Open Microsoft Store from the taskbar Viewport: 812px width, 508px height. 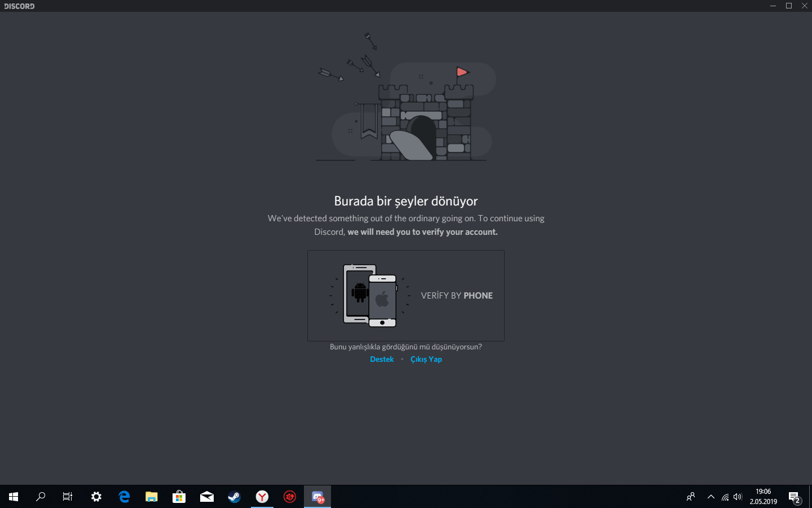[x=179, y=497]
